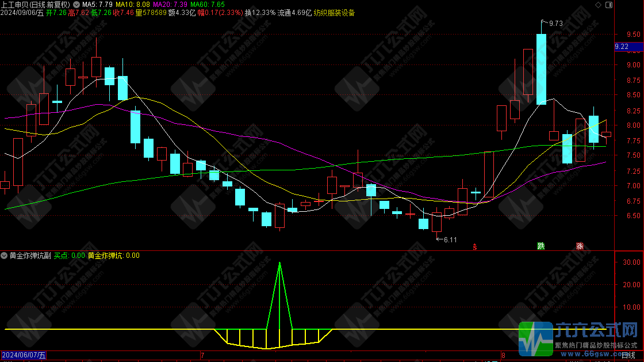Screen dimensions: 644x362
Task: Click the tall cyan candle near 9.73
Action: coord(541,69)
